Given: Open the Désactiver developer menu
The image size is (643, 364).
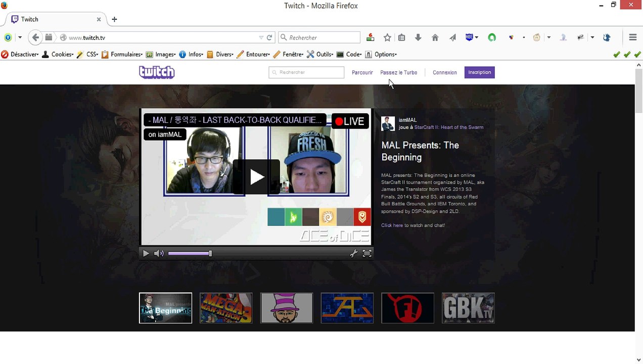Looking at the screenshot, I should (x=20, y=54).
